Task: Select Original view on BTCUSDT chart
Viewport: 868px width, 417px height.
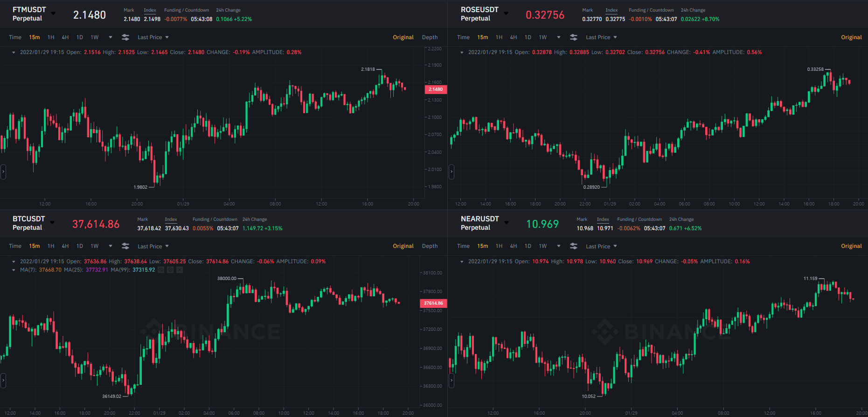Action: point(403,246)
